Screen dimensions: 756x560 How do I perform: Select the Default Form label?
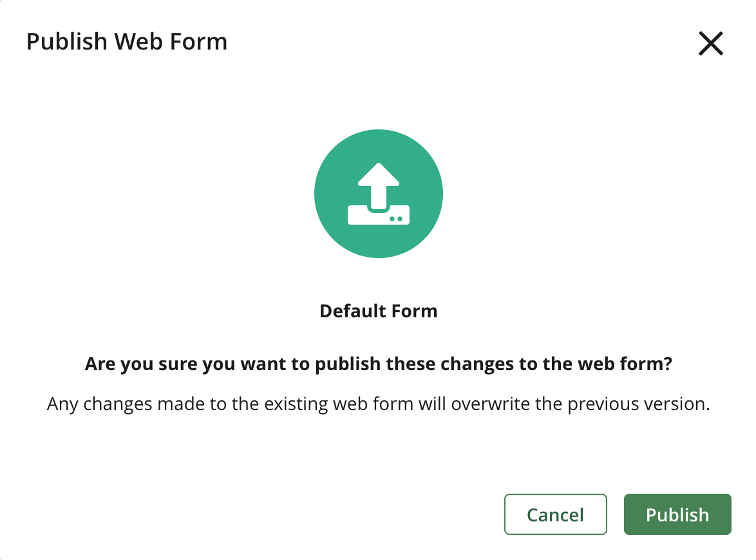pos(378,311)
